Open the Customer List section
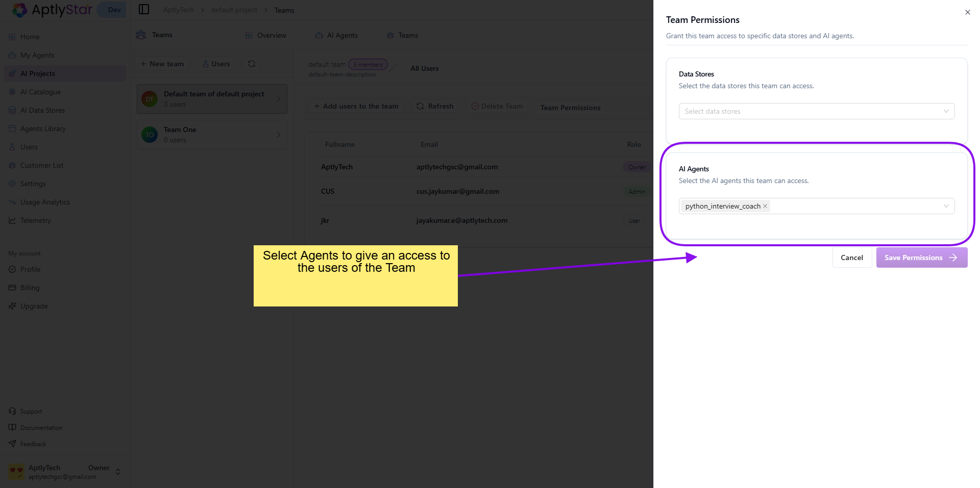Screen dimensions: 980x488 42,165
